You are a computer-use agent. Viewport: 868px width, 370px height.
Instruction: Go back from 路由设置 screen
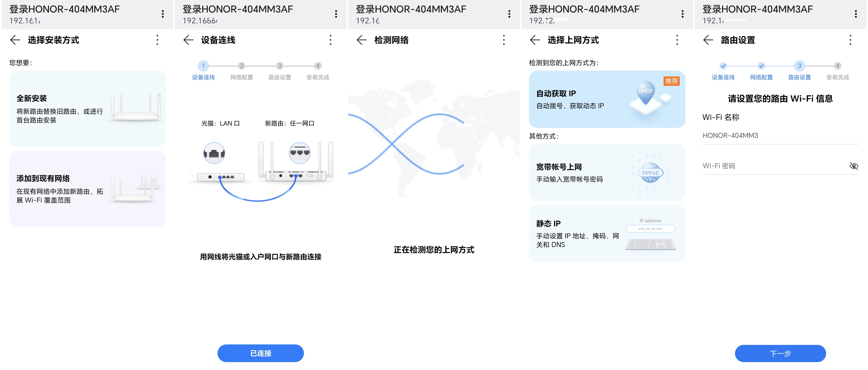(x=708, y=40)
